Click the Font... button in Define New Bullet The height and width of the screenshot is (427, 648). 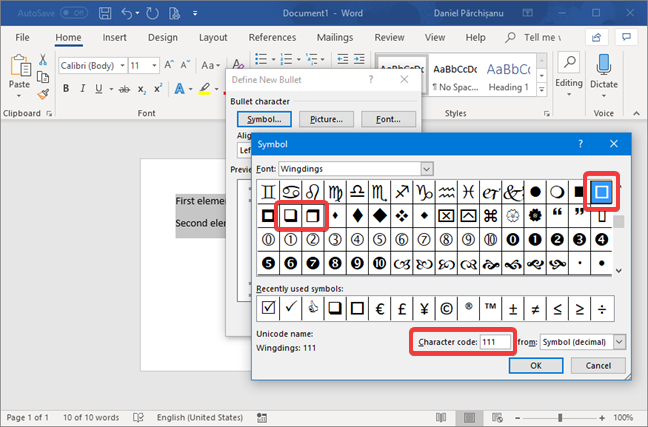388,119
